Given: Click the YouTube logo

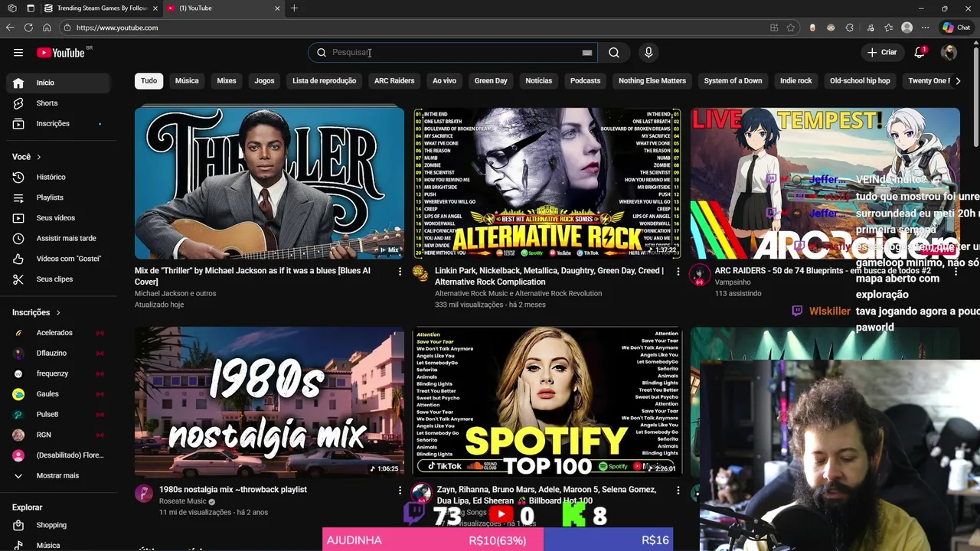Looking at the screenshot, I should coord(60,53).
